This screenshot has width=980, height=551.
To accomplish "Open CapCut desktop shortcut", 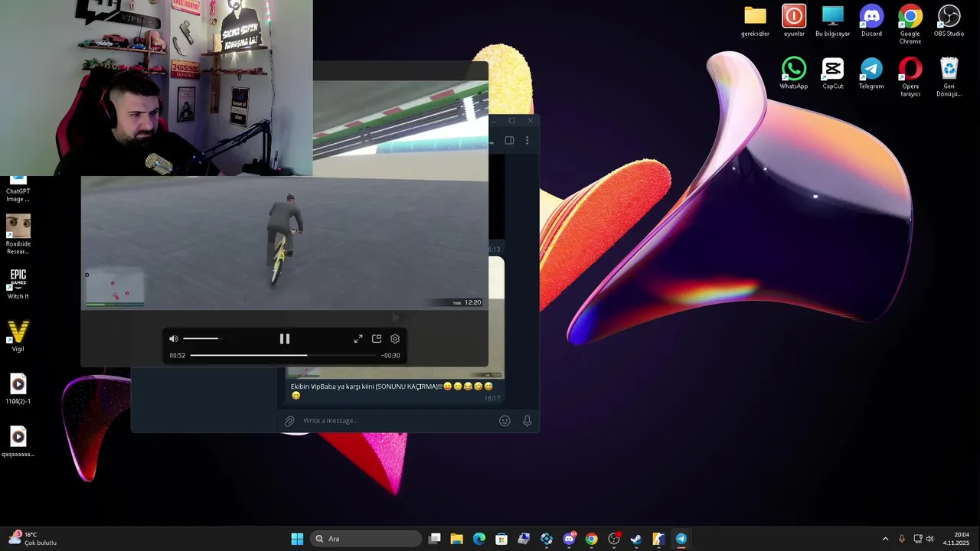I will coord(832,74).
